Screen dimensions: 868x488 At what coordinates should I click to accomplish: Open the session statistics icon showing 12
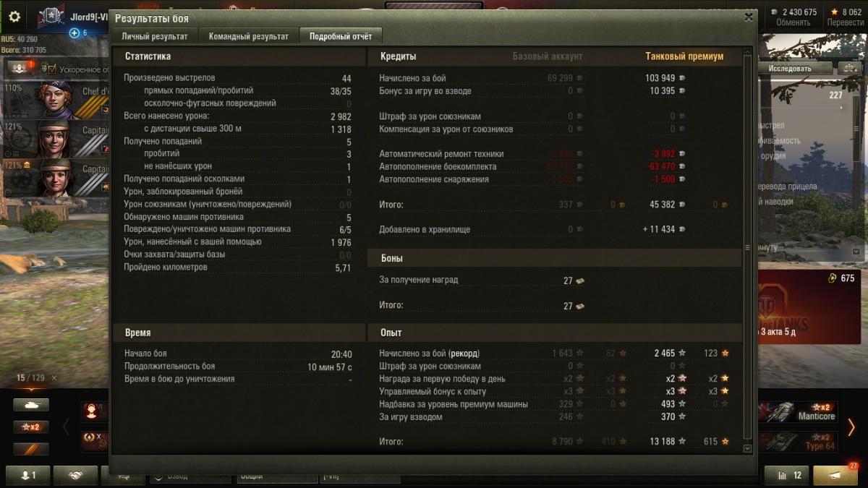pyautogui.click(x=787, y=475)
